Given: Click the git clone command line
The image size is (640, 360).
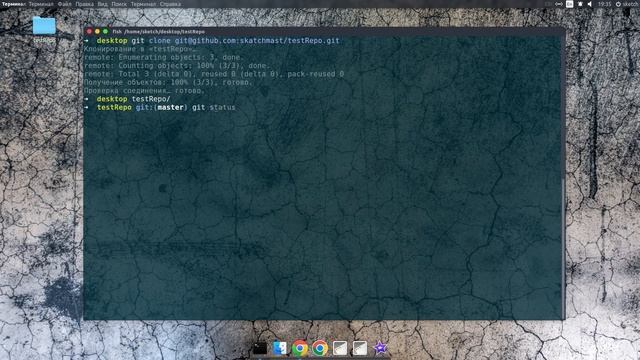Looking at the screenshot, I should 212,41.
